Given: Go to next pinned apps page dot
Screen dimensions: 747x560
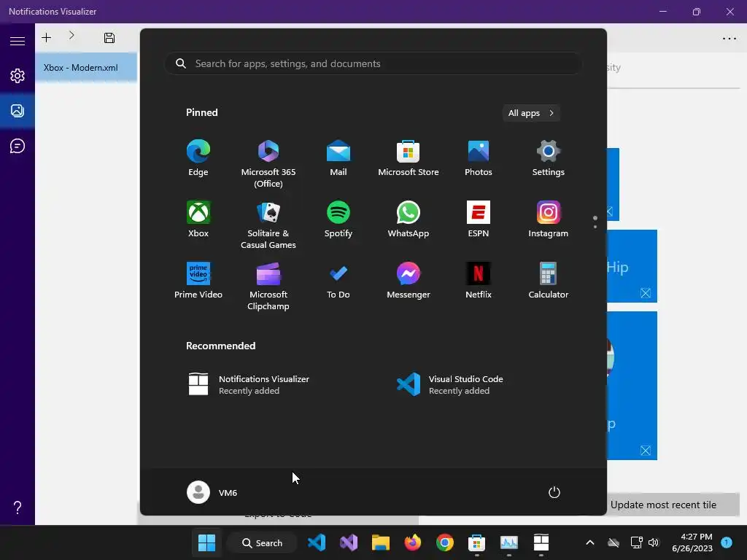Looking at the screenshot, I should coord(595,227).
